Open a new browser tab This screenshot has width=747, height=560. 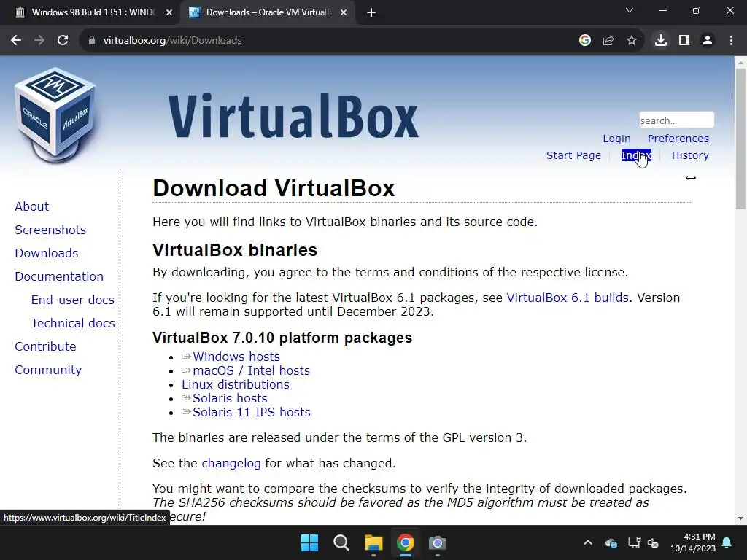(371, 12)
